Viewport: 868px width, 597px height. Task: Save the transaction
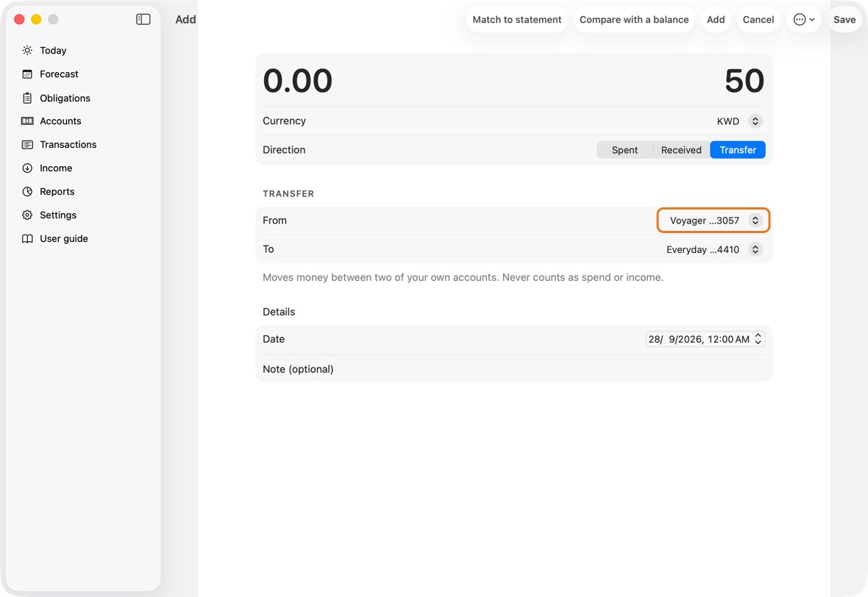(844, 19)
